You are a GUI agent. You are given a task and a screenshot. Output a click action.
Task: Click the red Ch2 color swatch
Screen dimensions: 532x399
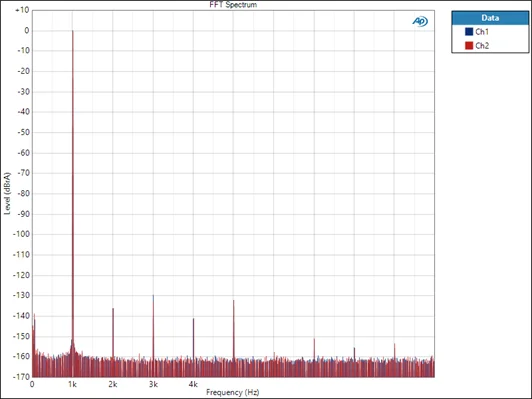[469, 45]
